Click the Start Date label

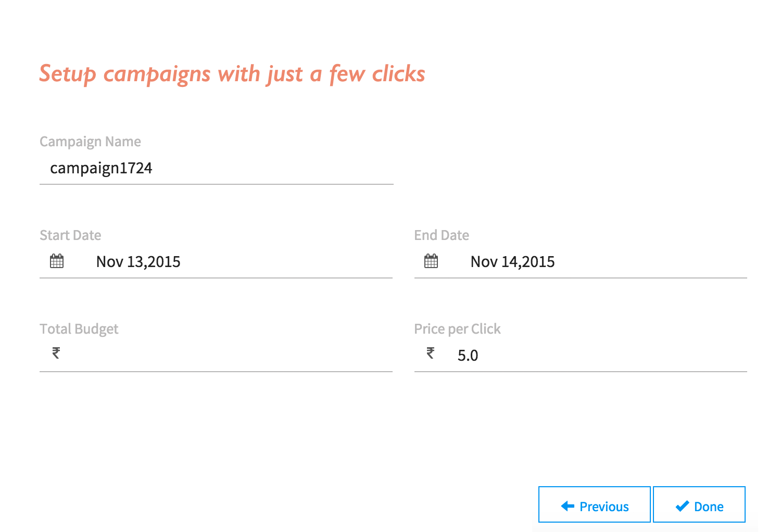(x=70, y=235)
